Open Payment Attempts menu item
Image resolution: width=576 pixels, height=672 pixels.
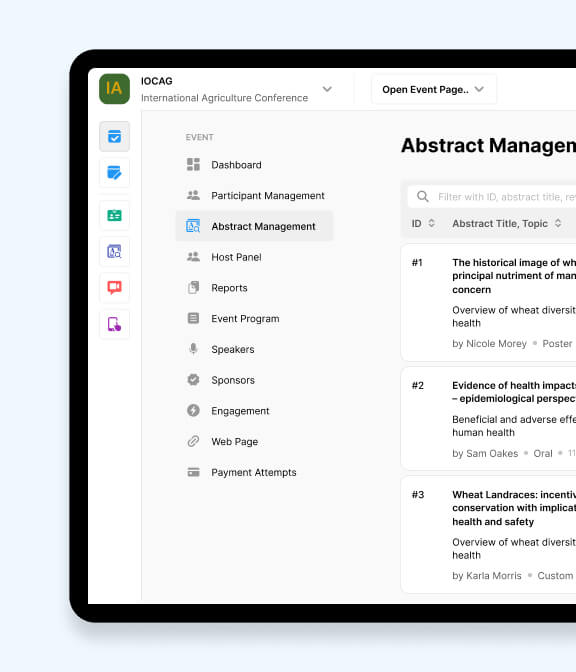tap(254, 472)
